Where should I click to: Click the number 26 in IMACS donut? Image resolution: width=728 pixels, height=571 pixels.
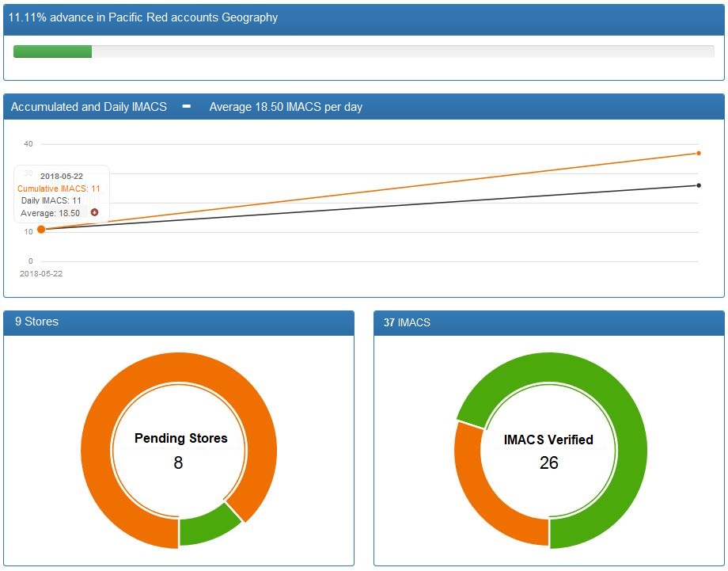click(549, 463)
